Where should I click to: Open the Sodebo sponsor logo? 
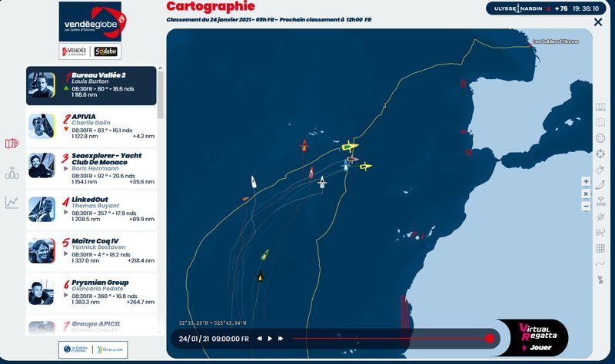[x=106, y=51]
